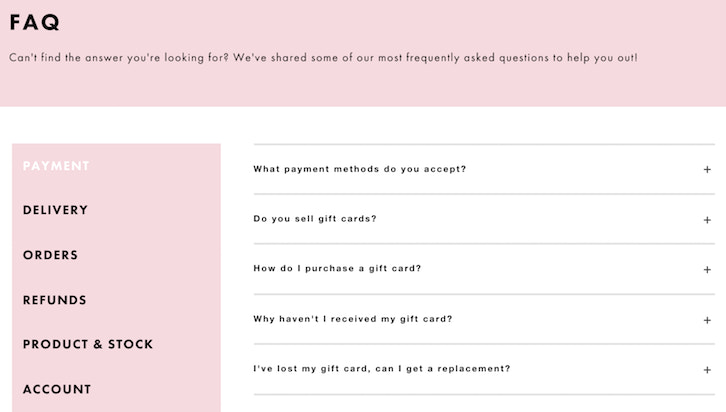Open 'How do I purchase a gift card?' question
726x412 pixels.
[x=337, y=269]
